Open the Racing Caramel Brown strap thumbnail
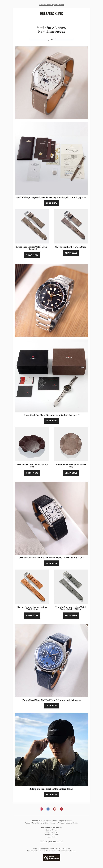103x868 pixels. (32, 587)
